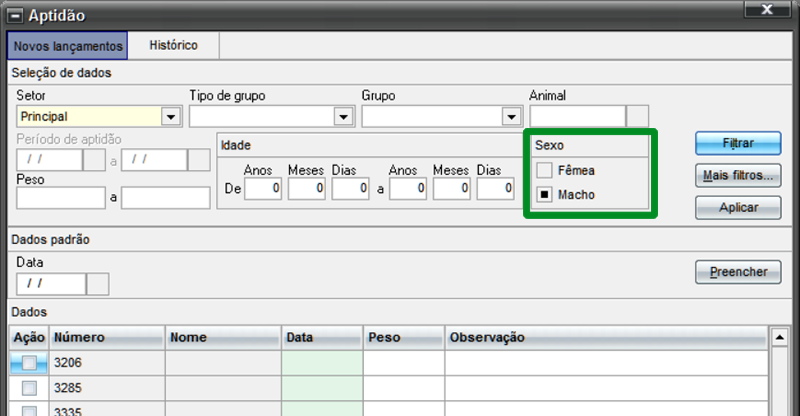Click the Data column header in grid

click(x=322, y=337)
